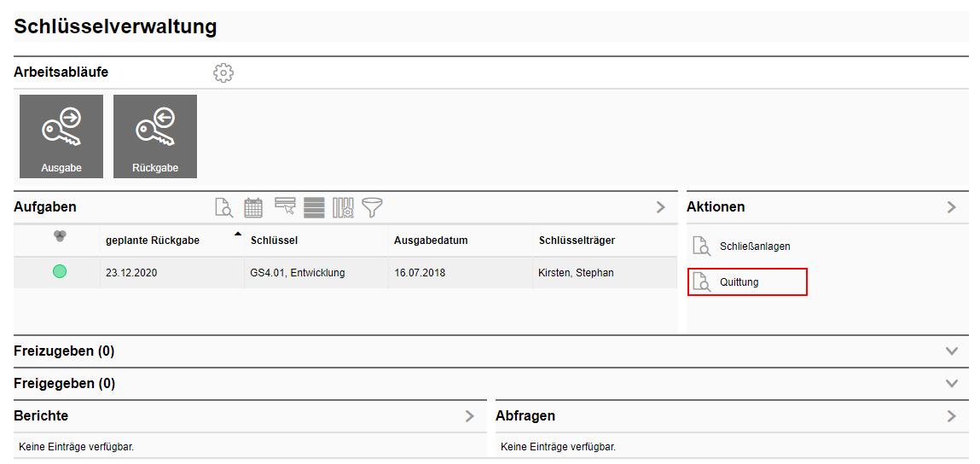
Task: Open column configuration icon with gear
Action: [x=343, y=207]
